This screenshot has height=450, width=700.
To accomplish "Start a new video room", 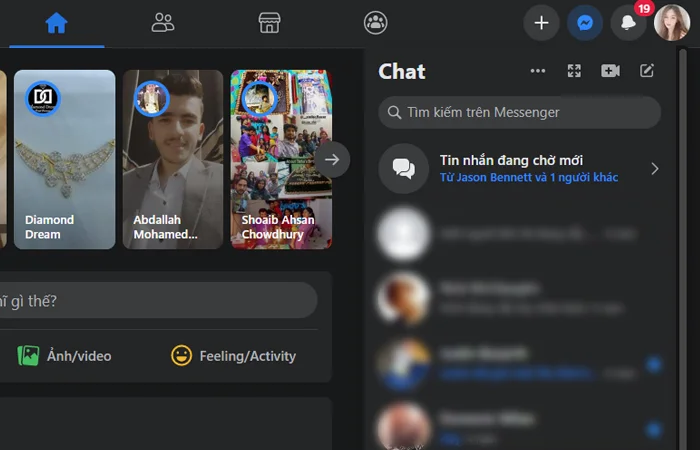I will point(610,71).
